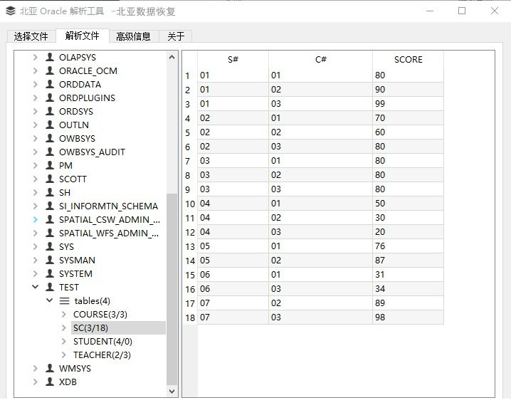511x420 pixels.
Task: Click the user icon beside SPATIAL_CSW_ADMIN
Action: click(x=50, y=219)
